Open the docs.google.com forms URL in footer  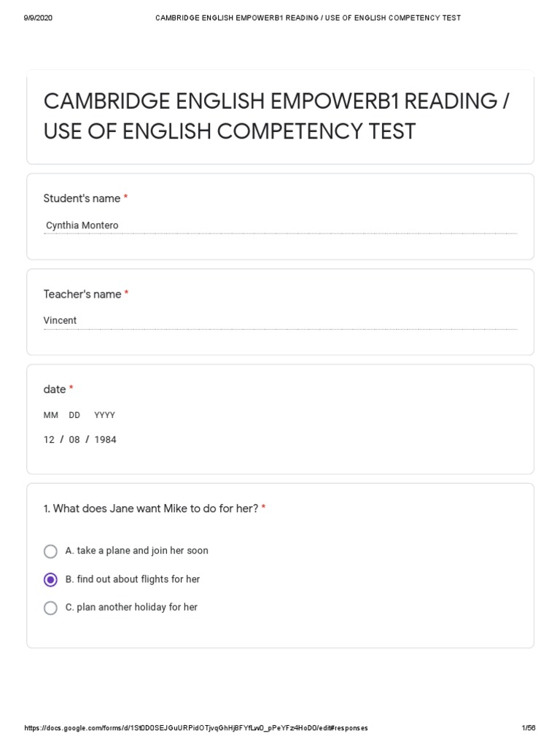click(x=195, y=728)
